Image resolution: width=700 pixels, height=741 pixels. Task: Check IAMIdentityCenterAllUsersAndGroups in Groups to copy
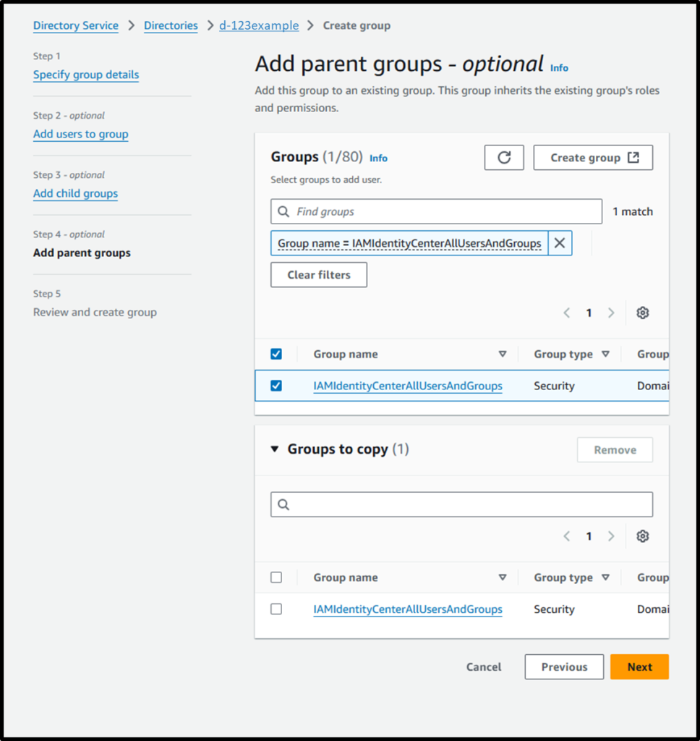click(276, 609)
